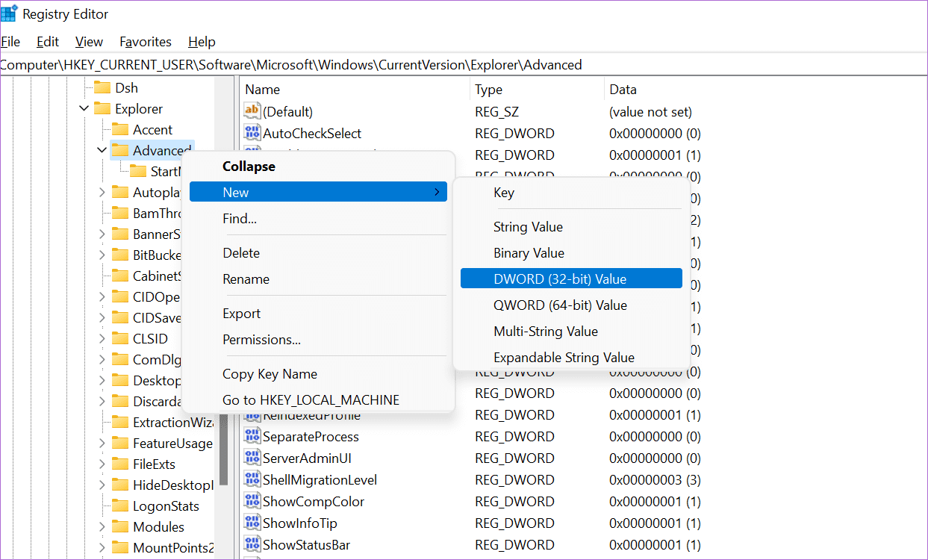Click the (Default) string value icon
The width and height of the screenshot is (928, 560).
pyautogui.click(x=252, y=111)
